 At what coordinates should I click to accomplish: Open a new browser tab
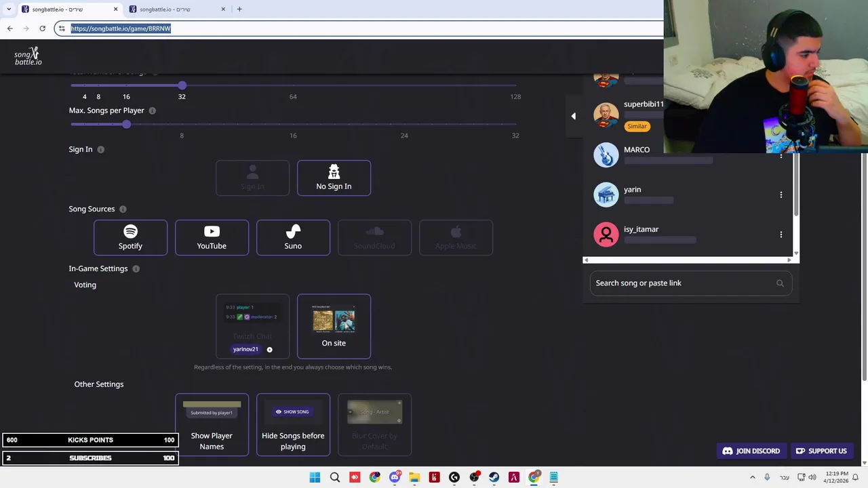[239, 9]
